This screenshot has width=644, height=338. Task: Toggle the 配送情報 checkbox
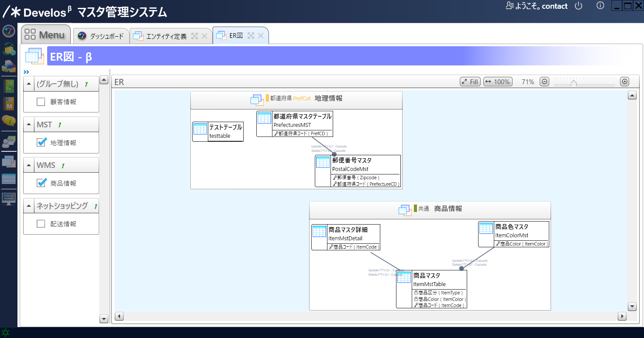pyautogui.click(x=41, y=224)
